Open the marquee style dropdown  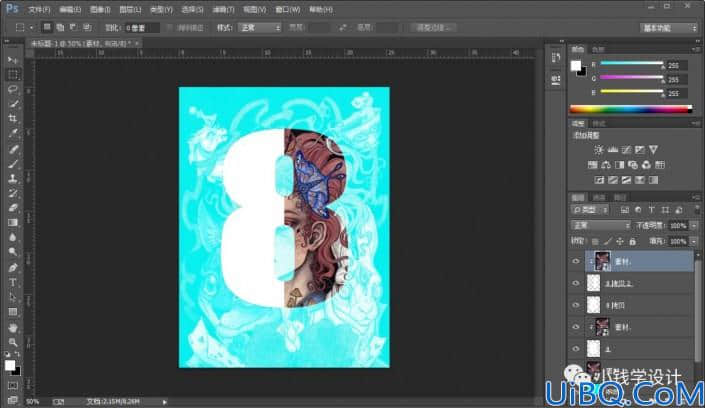(260, 27)
